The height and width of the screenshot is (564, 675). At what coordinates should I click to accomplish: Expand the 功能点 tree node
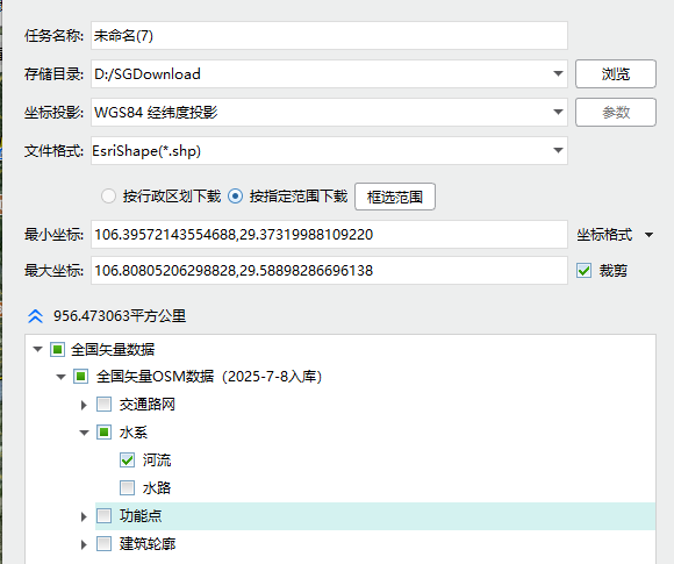coord(84,516)
